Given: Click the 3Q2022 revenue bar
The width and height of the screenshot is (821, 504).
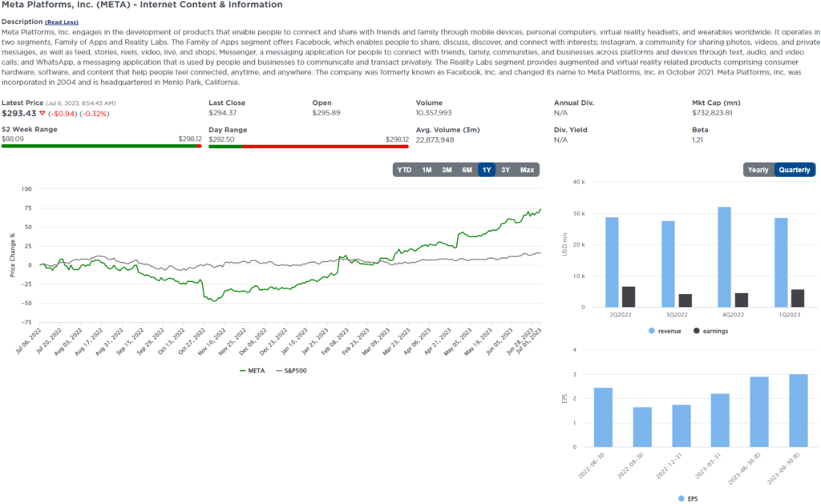Looking at the screenshot, I should point(668,264).
